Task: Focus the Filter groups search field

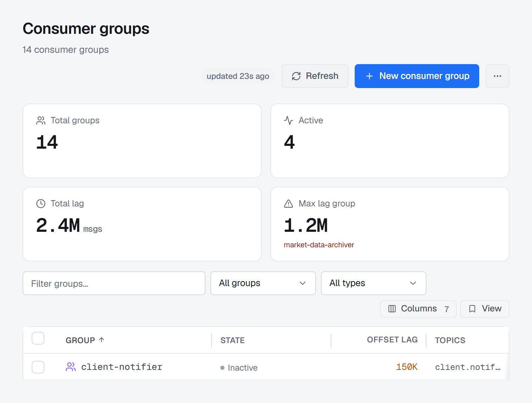Action: pyautogui.click(x=114, y=283)
